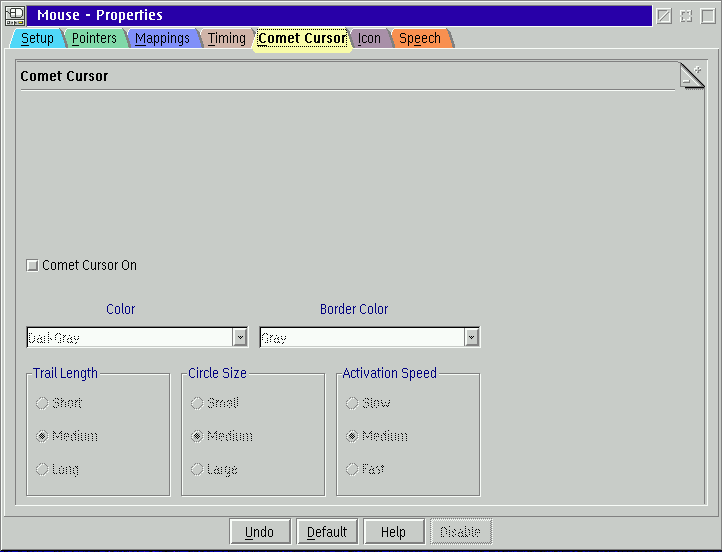Viewport: 722px width, 552px height.
Task: Open the Speech tab
Action: (x=420, y=38)
